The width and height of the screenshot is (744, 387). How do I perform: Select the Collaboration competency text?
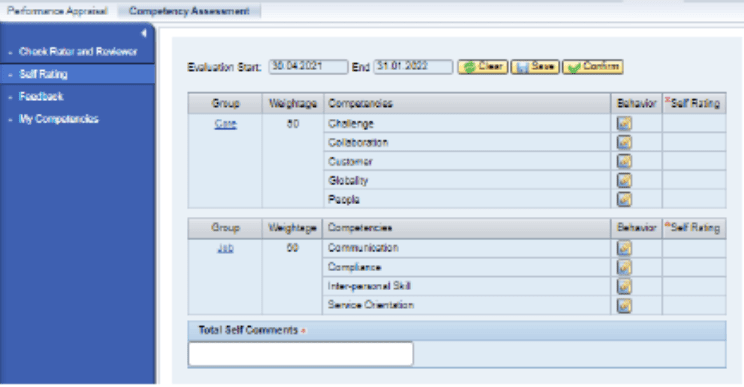[358, 143]
